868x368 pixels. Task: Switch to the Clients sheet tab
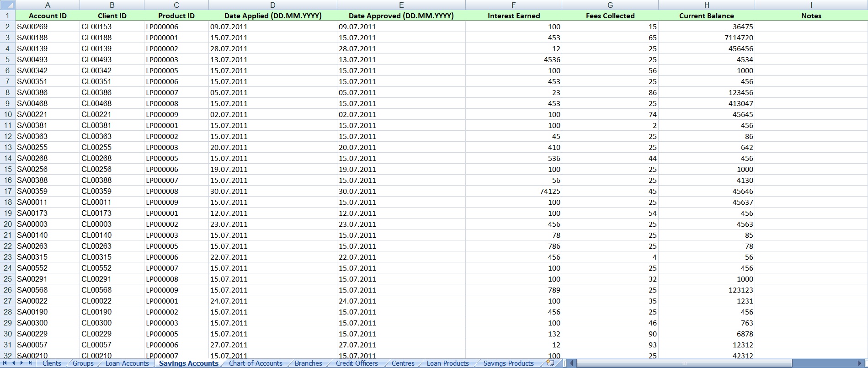(x=52, y=363)
